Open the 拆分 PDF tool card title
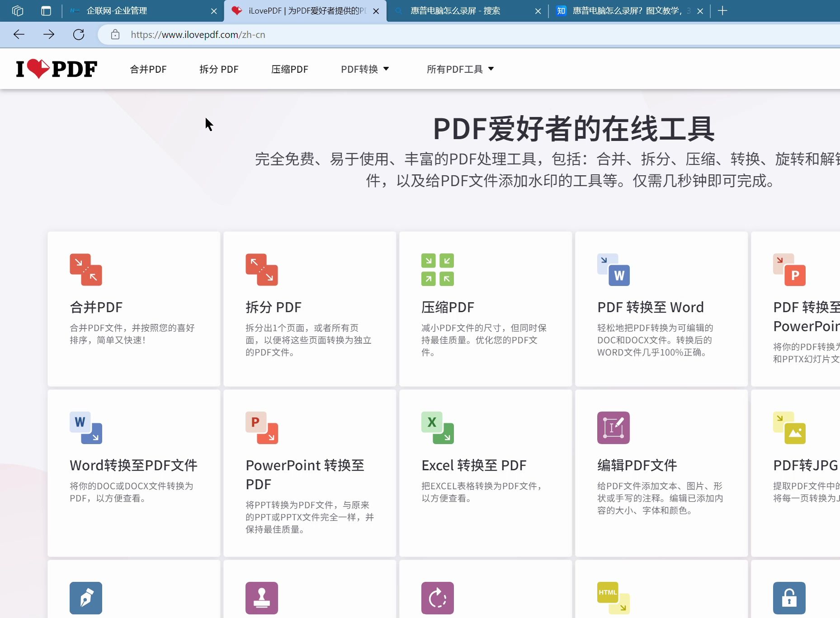 [274, 307]
